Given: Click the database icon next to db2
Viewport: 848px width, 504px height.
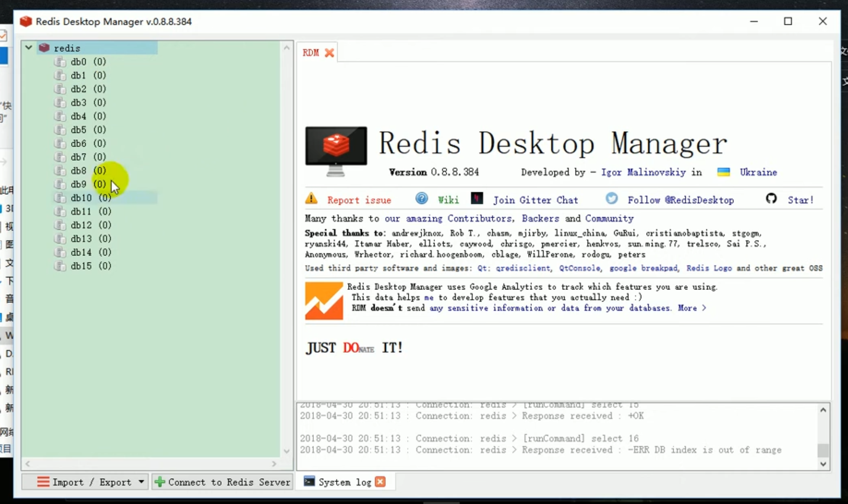Looking at the screenshot, I should [60, 89].
